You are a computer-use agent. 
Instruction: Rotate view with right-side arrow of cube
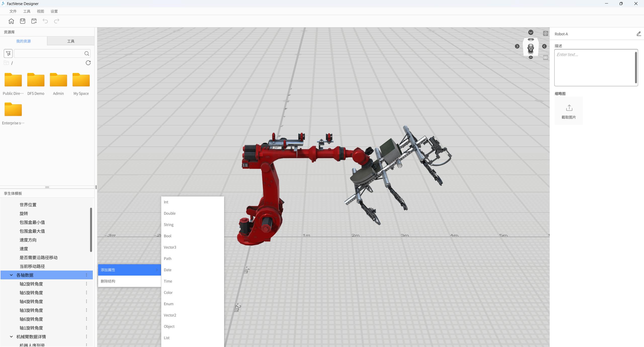[x=544, y=46]
